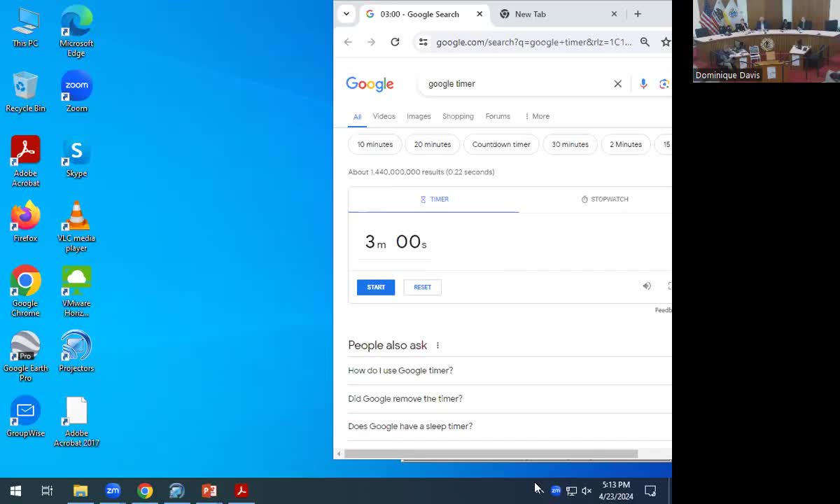Expand "How do I use Google timer?"
The height and width of the screenshot is (504, 840).
510,370
